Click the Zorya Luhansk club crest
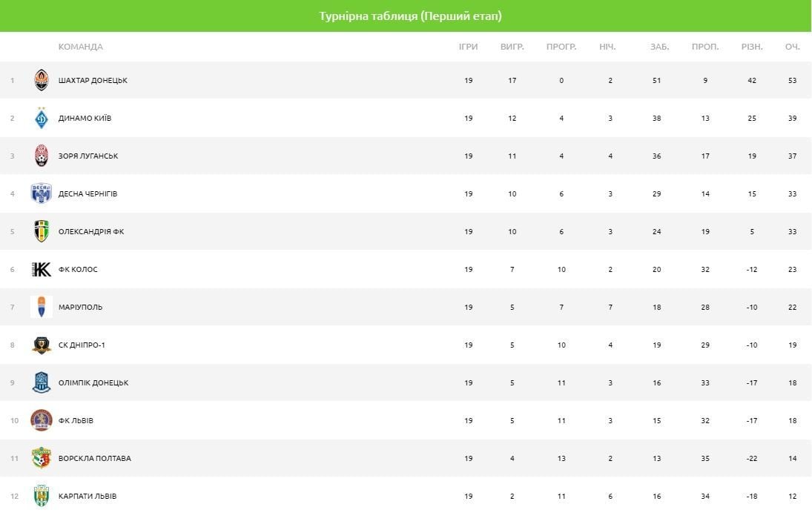The width and height of the screenshot is (812, 524). coord(42,156)
